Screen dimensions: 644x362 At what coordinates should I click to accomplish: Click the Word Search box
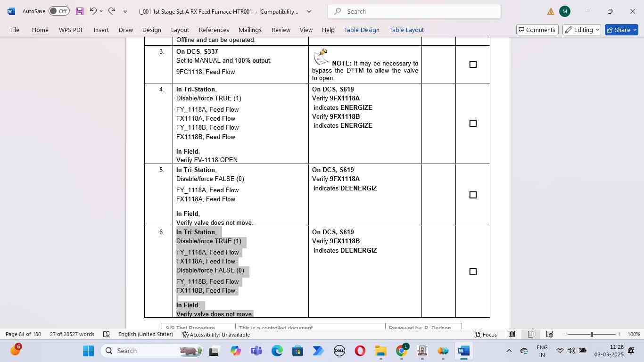tap(414, 11)
